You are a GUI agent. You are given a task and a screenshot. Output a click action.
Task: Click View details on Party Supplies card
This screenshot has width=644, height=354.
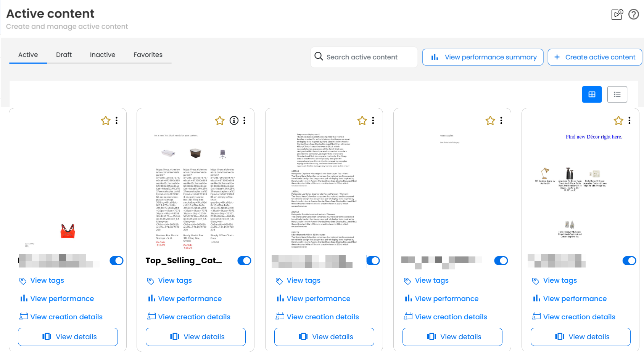pos(452,337)
